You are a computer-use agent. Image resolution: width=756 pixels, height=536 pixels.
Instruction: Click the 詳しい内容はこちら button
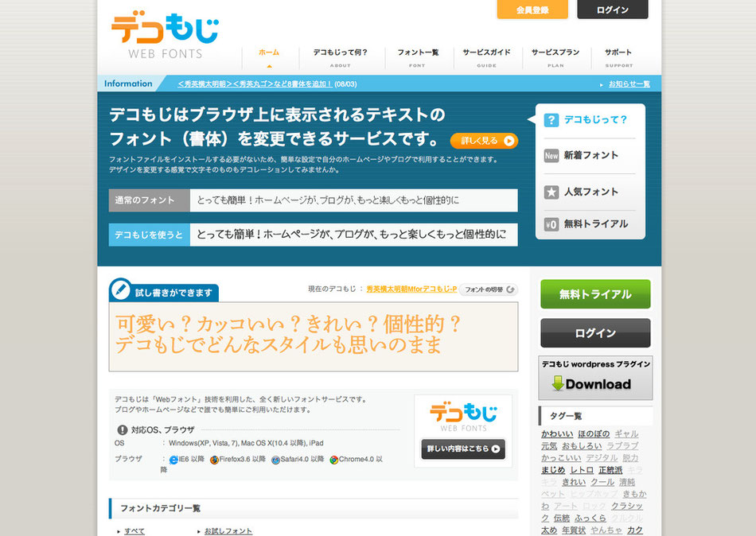point(463,449)
